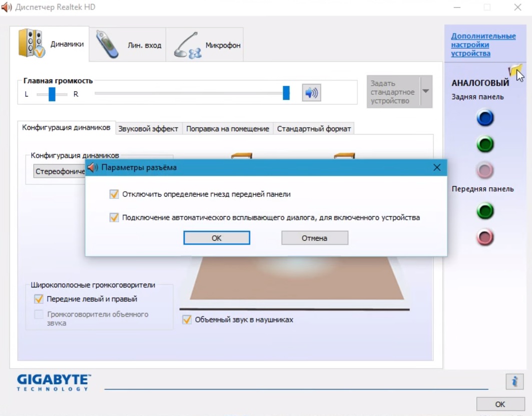Open connector settings folder icon
The height and width of the screenshot is (416, 532).
(514, 70)
